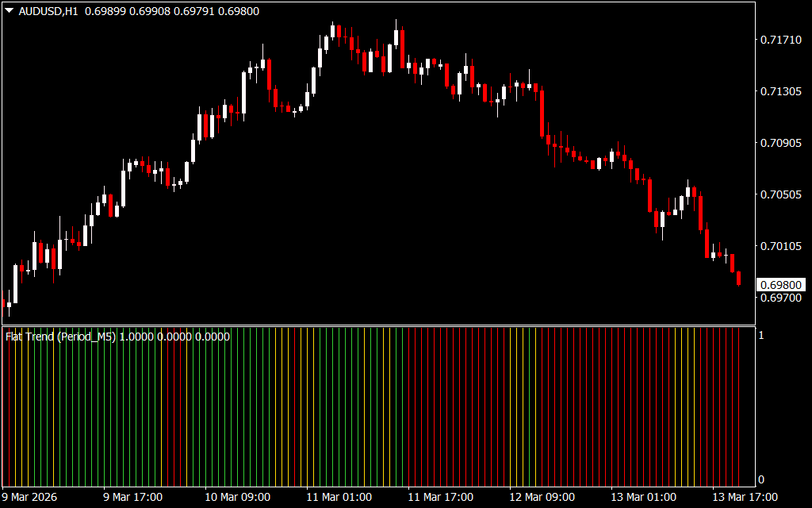Click the 0.70505 price axis value
This screenshot has width=812, height=508.
779,194
